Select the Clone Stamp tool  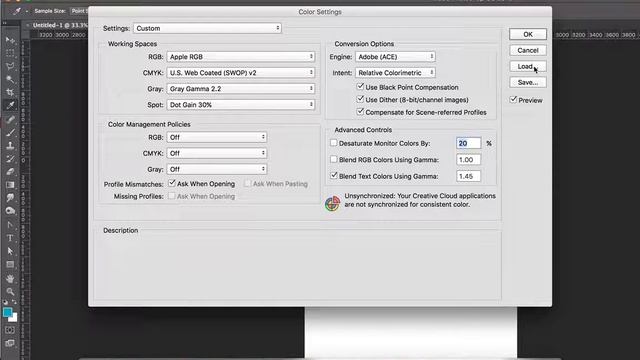10,145
